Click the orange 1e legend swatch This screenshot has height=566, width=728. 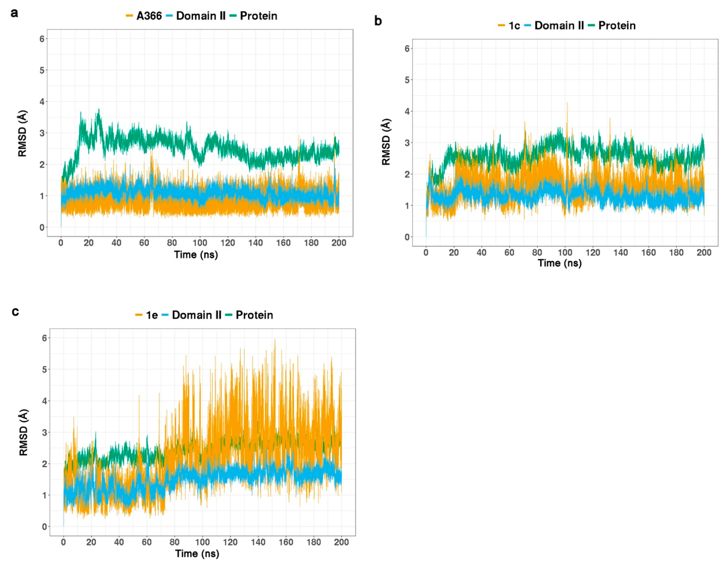point(139,315)
